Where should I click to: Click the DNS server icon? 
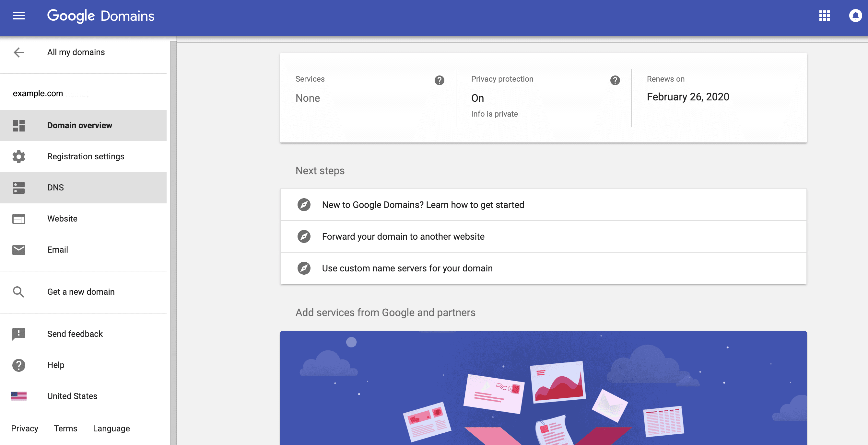click(x=19, y=188)
